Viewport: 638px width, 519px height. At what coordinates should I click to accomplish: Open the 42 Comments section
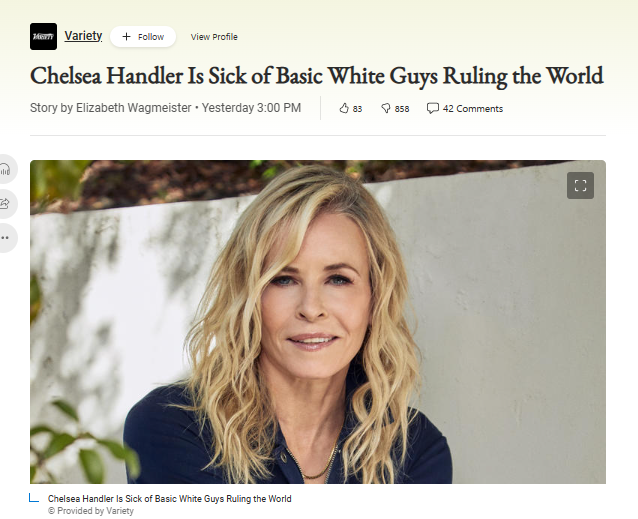pos(465,109)
